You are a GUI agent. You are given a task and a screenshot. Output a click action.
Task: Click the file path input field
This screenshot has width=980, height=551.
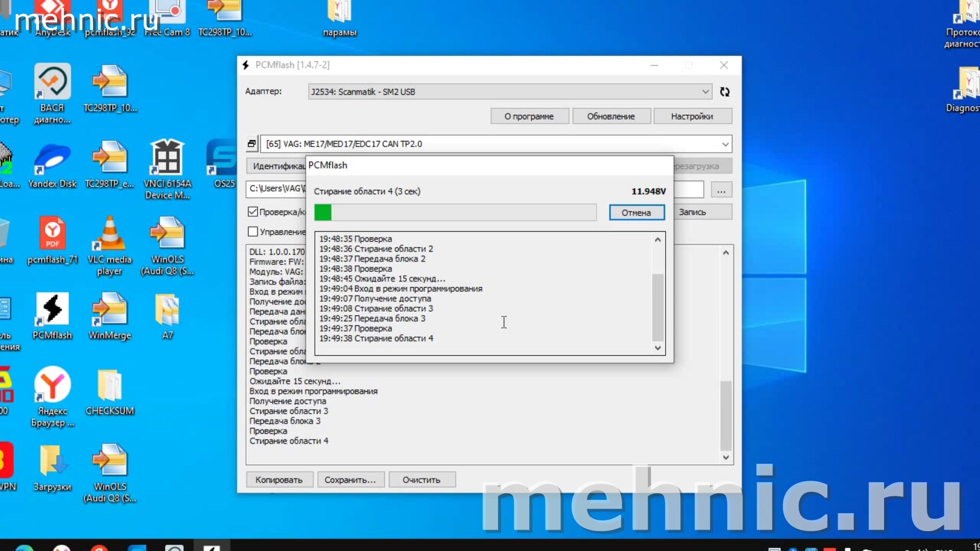[276, 189]
